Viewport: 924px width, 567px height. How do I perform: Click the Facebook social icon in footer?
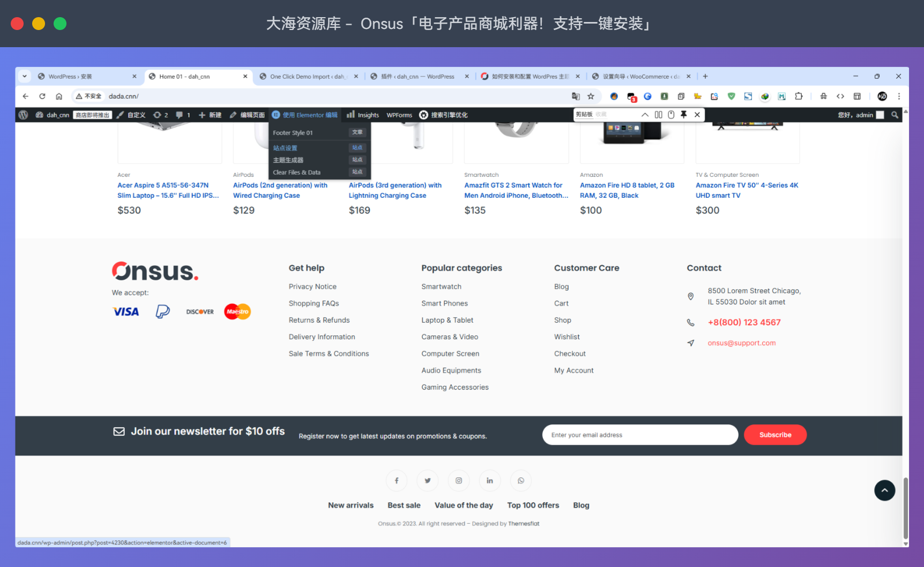pos(397,481)
